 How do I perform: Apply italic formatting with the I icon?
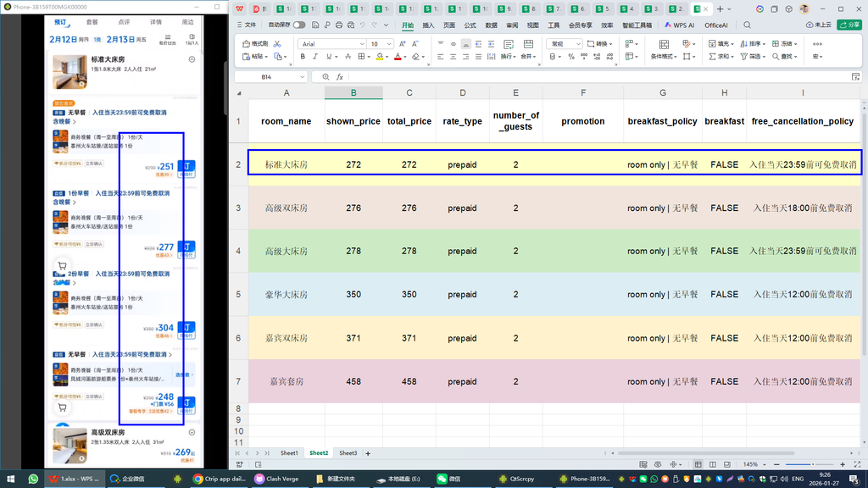click(x=315, y=57)
